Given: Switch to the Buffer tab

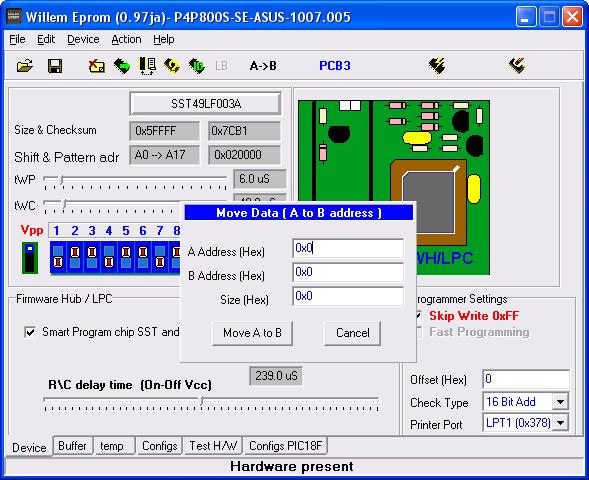Looking at the screenshot, I should [72, 446].
